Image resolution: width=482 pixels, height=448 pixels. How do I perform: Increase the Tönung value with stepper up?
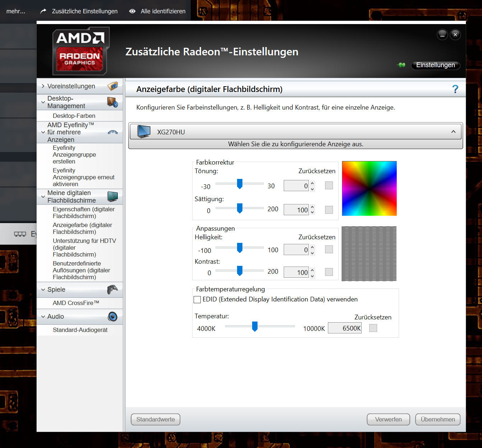[x=312, y=183]
